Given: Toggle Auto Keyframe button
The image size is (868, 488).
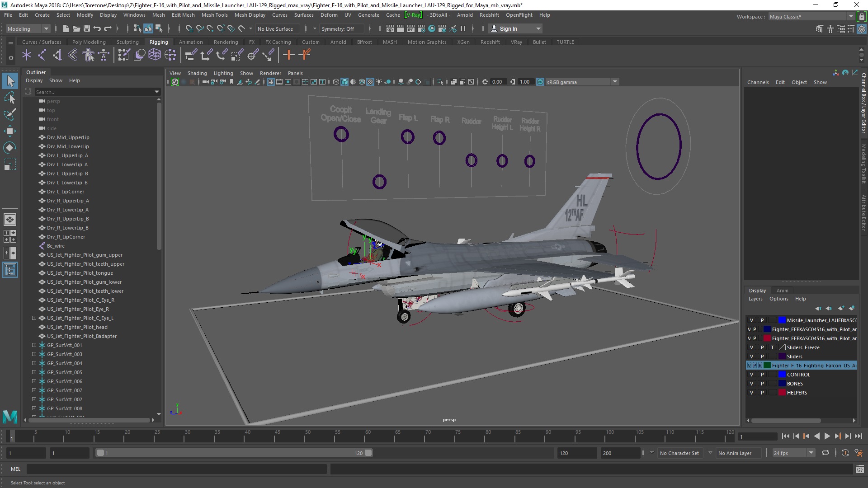Looking at the screenshot, I should pos(845,453).
